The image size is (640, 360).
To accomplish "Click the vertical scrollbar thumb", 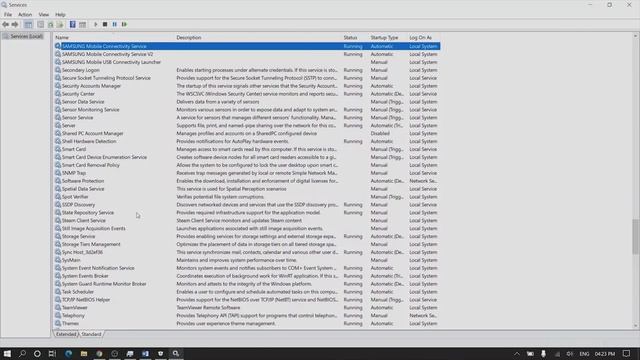I will [x=636, y=237].
